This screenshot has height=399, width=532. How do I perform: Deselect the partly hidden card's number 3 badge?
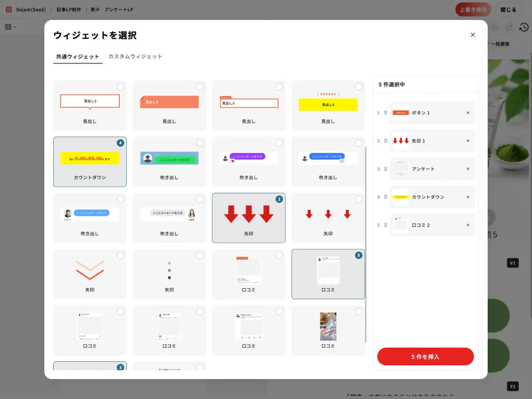pyautogui.click(x=120, y=367)
